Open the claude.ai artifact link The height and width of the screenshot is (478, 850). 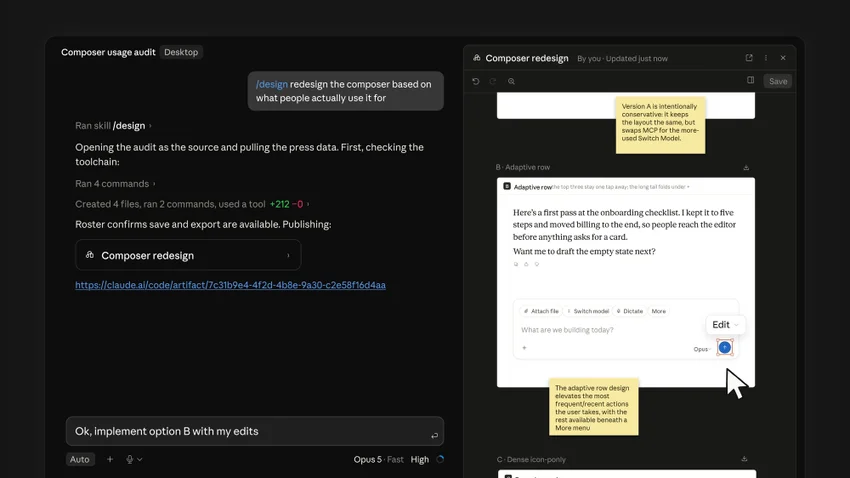pos(230,285)
